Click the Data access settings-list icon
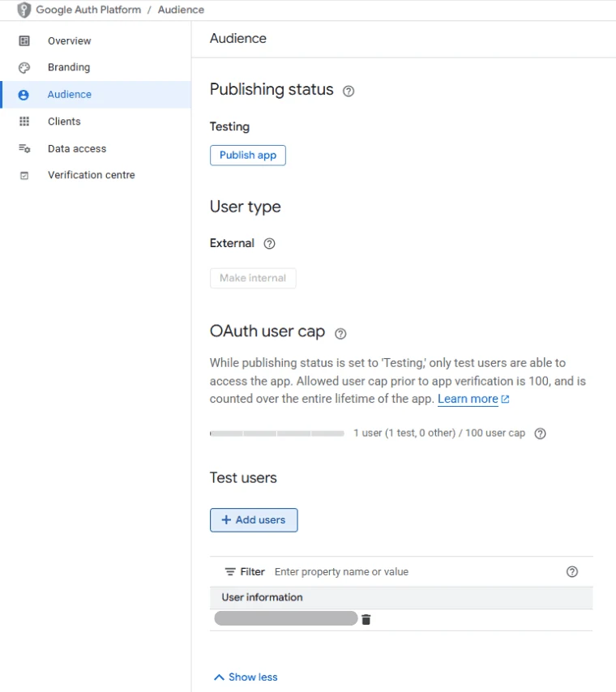The width and height of the screenshot is (616, 692). [24, 149]
